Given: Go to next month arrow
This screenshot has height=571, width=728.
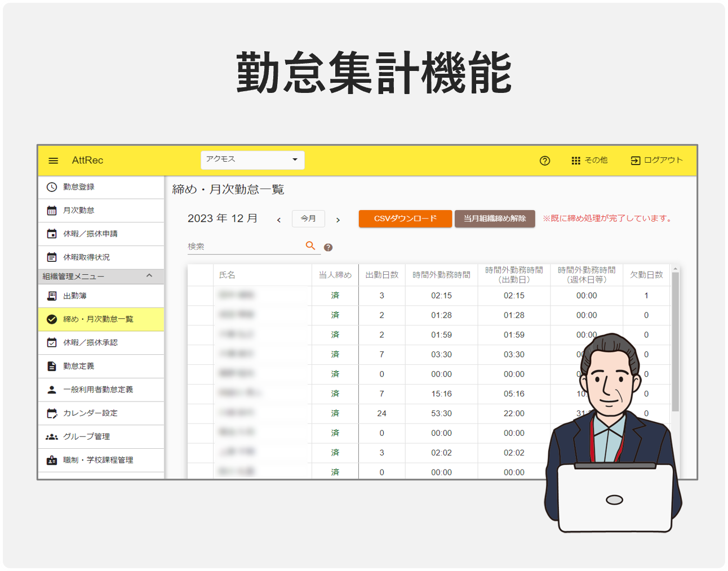Looking at the screenshot, I should 338,220.
